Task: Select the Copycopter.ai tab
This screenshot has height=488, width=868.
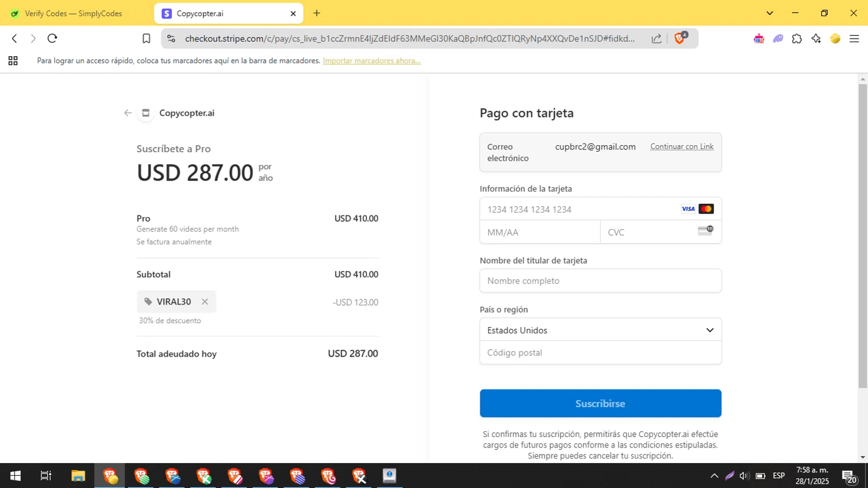Action: 229,13
